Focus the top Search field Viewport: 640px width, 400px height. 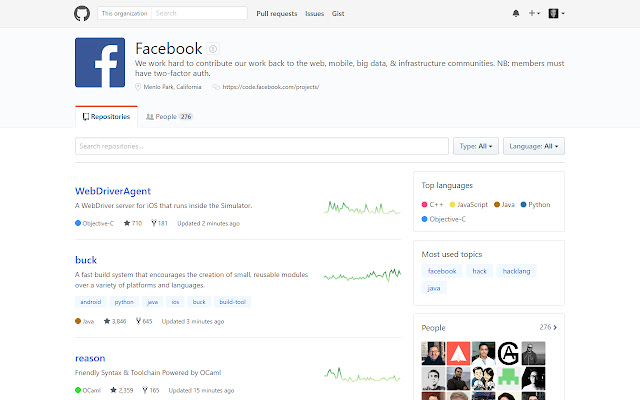pyautogui.click(x=199, y=13)
